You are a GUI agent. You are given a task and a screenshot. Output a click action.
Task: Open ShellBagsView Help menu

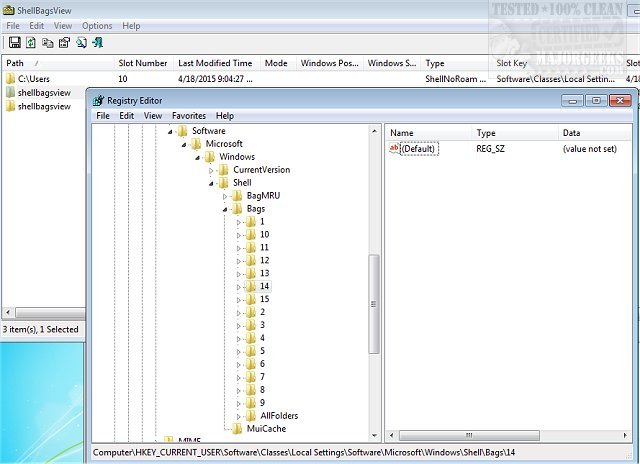coord(131,26)
